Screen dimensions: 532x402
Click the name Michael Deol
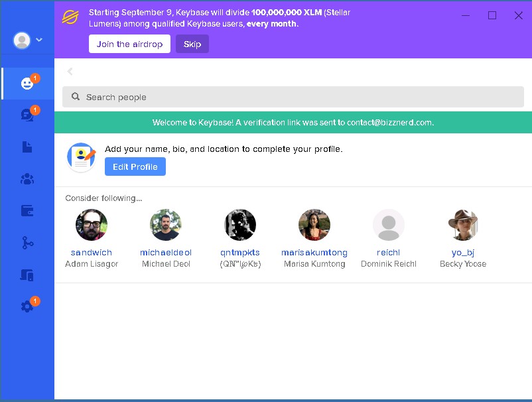tap(166, 263)
